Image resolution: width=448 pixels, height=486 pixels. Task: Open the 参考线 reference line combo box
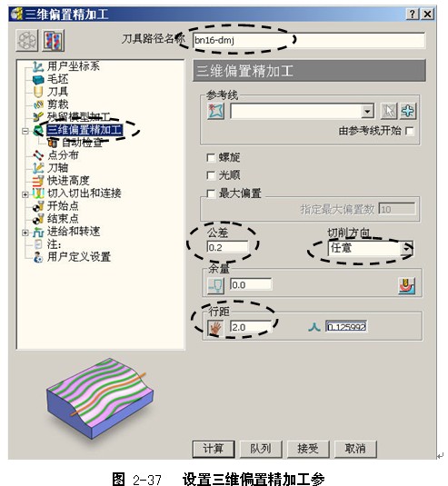303,111
